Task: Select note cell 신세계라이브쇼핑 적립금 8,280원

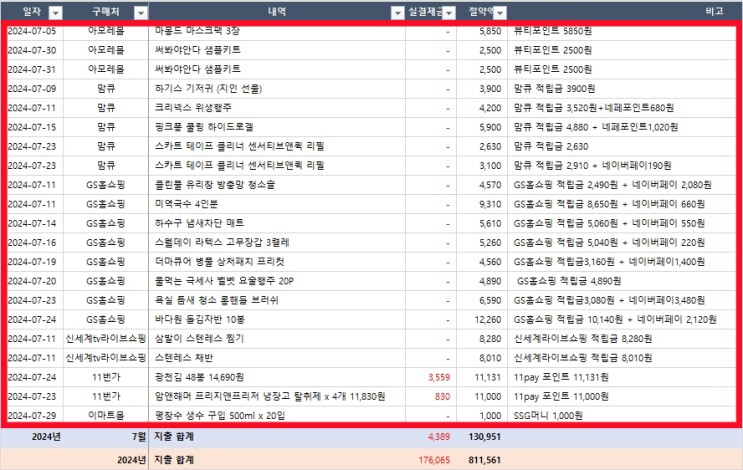Action: tap(583, 339)
